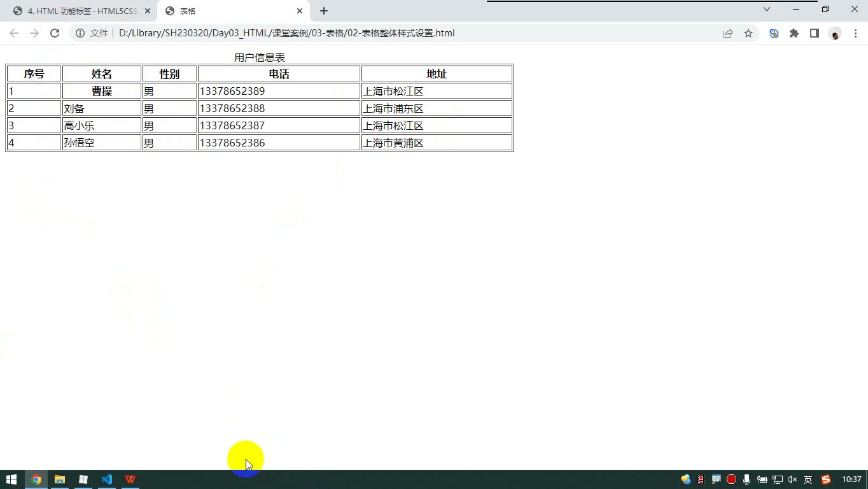Select the 表格 tab
Viewport: 868px width, 489px height.
(233, 11)
